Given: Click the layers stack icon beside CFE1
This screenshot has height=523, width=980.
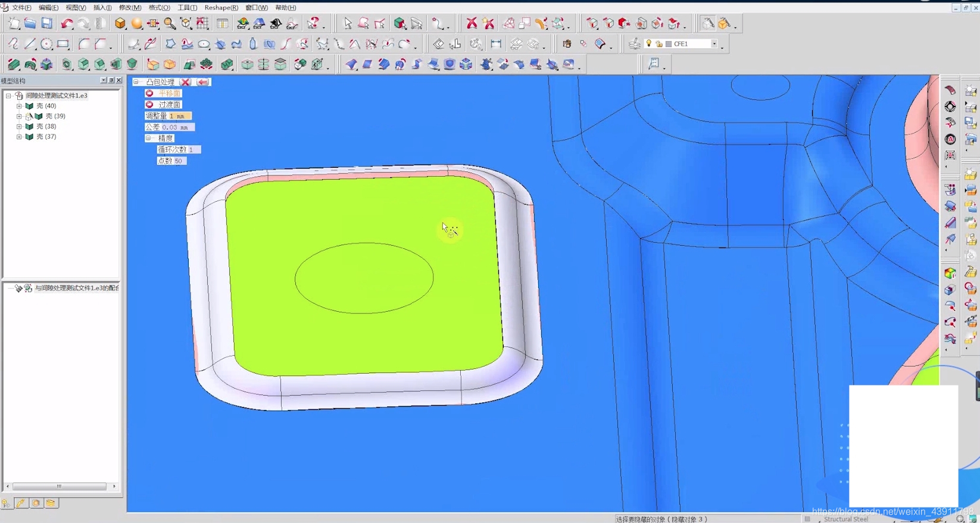Looking at the screenshot, I should tap(635, 44).
